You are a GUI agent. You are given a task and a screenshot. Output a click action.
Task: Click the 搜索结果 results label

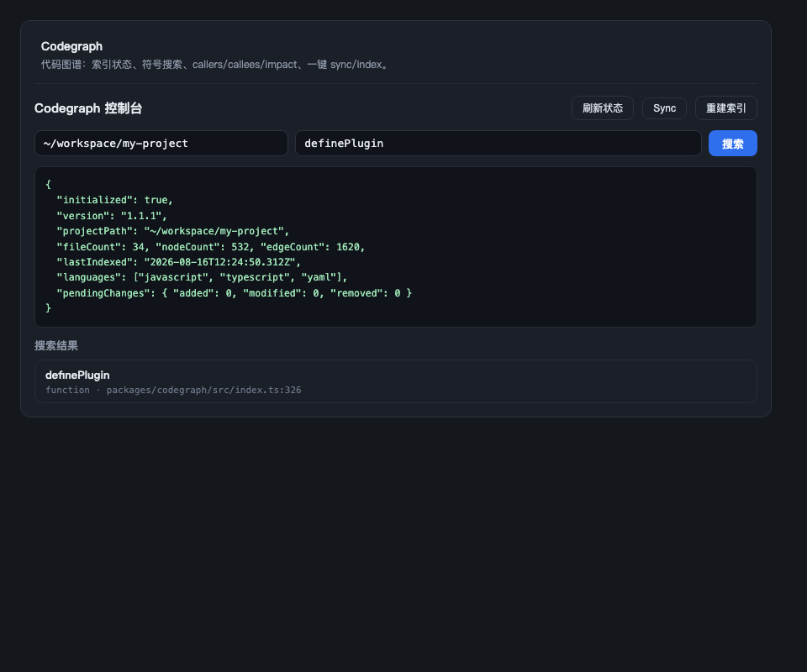(56, 345)
